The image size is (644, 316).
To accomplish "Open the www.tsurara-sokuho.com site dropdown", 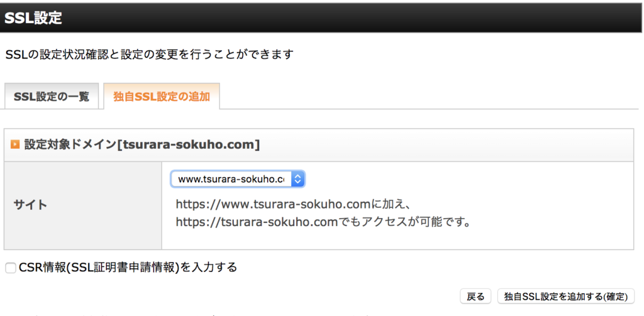I will (231, 179).
